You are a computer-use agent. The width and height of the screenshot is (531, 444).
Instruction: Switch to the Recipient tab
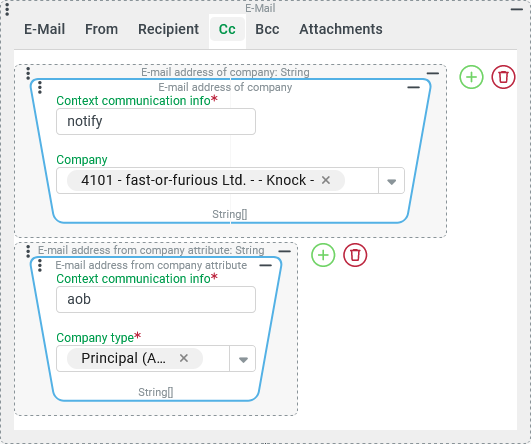pos(168,29)
